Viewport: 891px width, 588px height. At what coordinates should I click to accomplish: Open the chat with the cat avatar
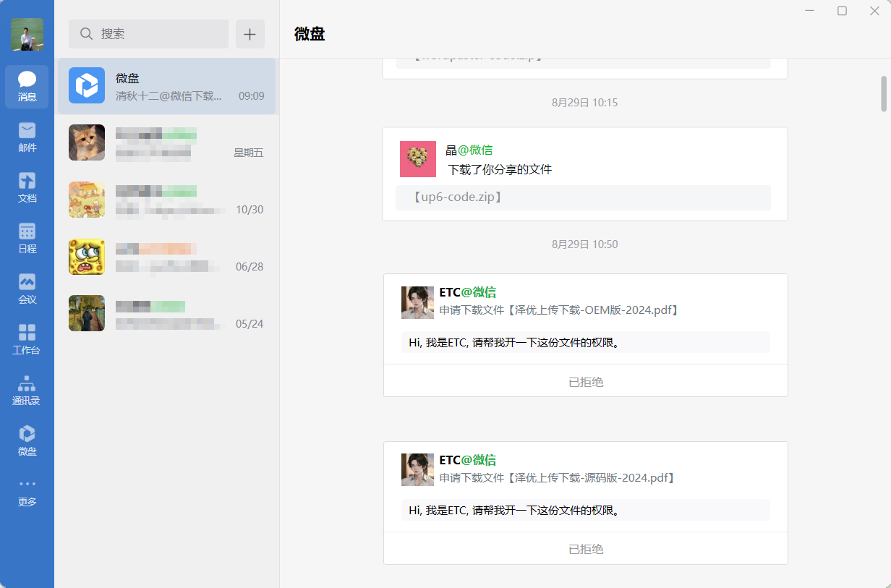[x=166, y=142]
